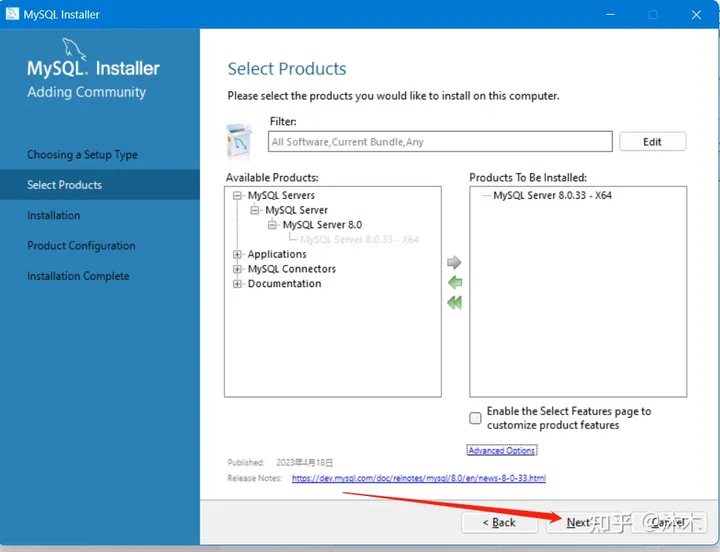Expand the Applications tree node

tap(237, 254)
